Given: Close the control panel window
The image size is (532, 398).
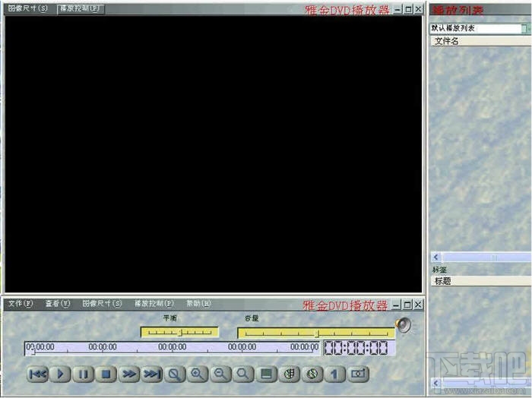Looking at the screenshot, I should coord(418,305).
